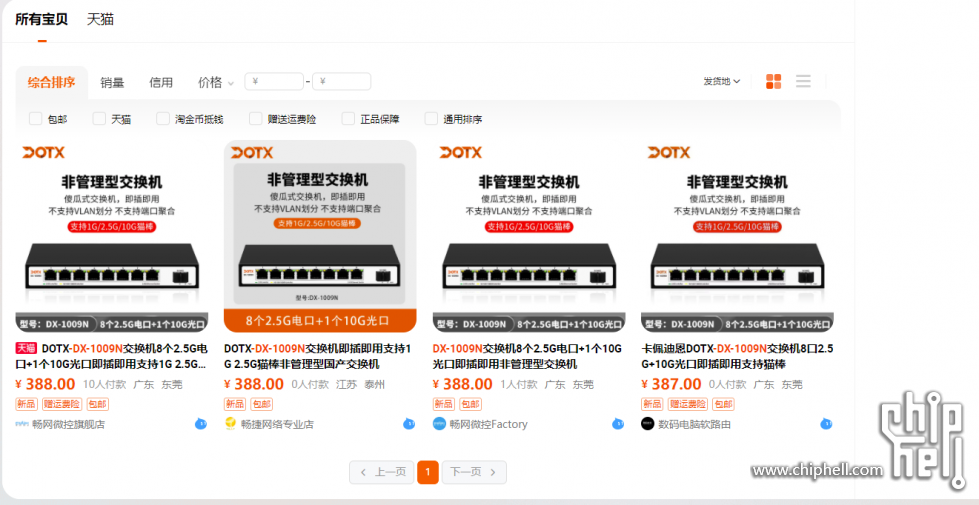Sort results by 销量

[x=112, y=83]
